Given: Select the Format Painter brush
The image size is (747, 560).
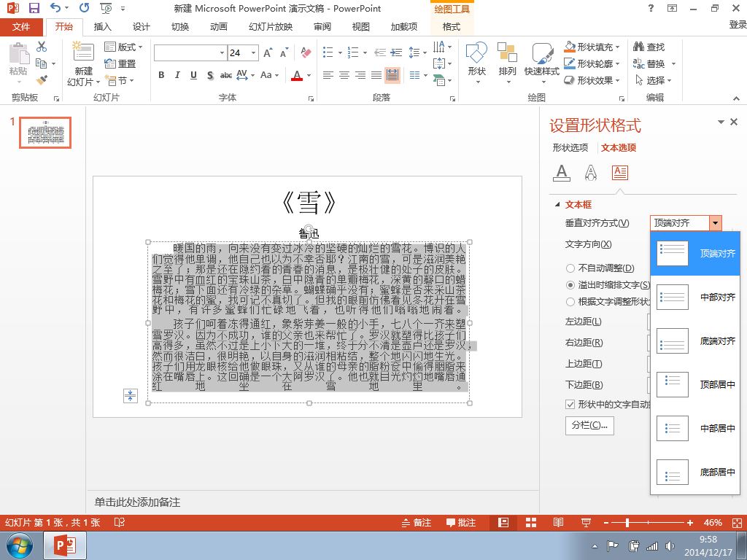Looking at the screenshot, I should pos(42,80).
